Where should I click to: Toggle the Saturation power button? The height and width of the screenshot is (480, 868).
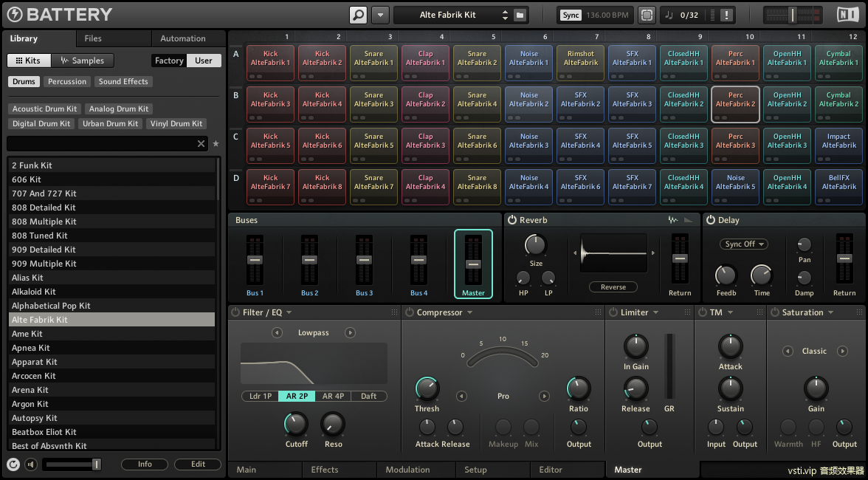774,312
